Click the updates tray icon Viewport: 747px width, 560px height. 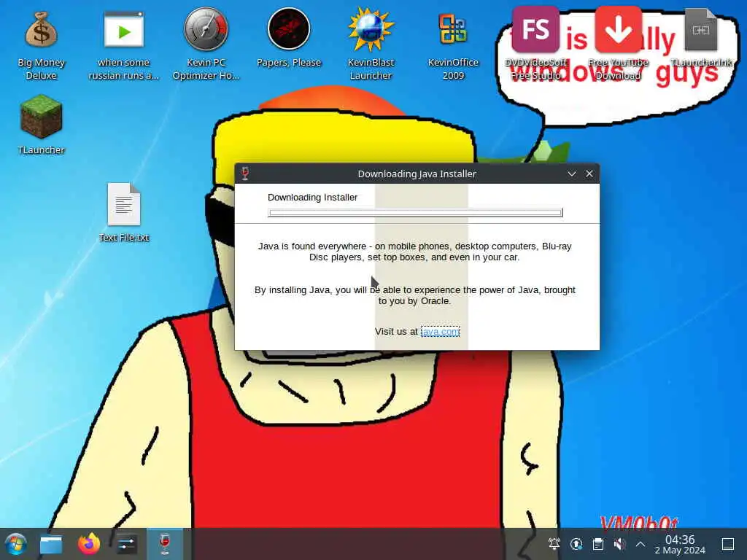(576, 544)
